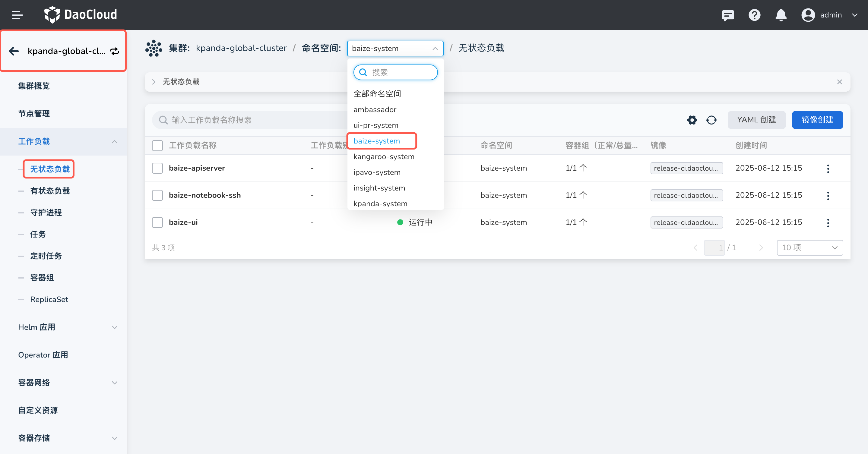Click the back arrow beside cluster name
The height and width of the screenshot is (454, 868).
coord(14,51)
